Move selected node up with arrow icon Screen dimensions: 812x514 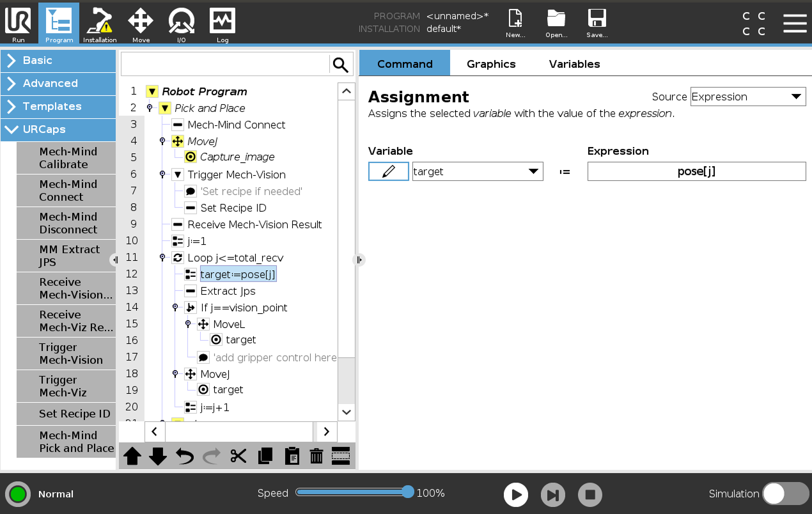(132, 456)
